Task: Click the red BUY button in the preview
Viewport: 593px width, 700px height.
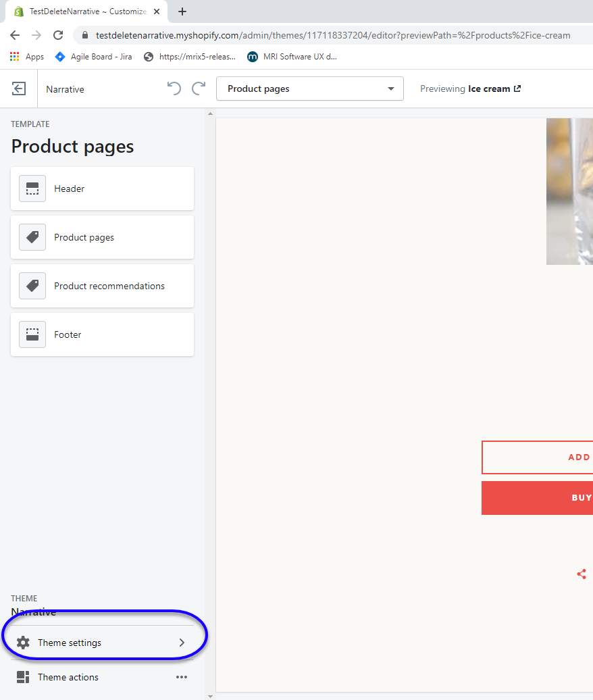Action: pyautogui.click(x=537, y=498)
